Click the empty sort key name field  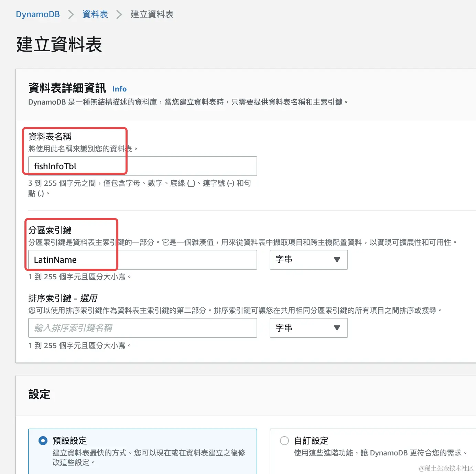click(142, 328)
